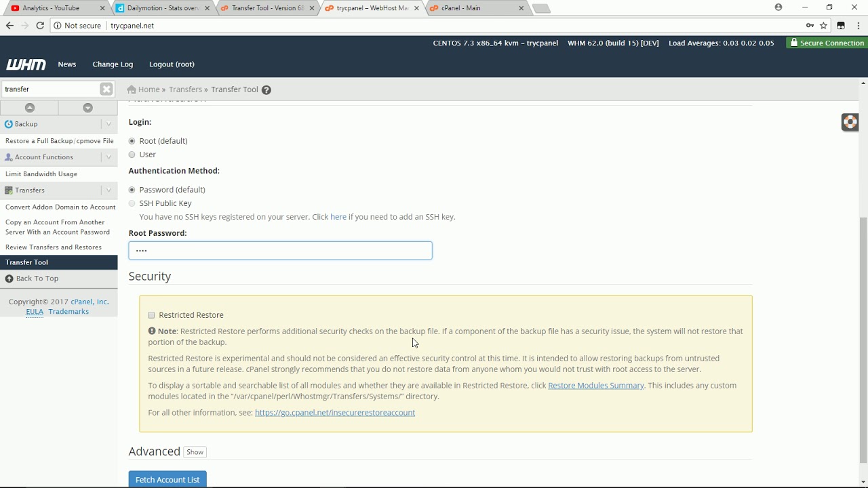Switch to the Transfer Tool - Version 68 tab

[x=267, y=8]
